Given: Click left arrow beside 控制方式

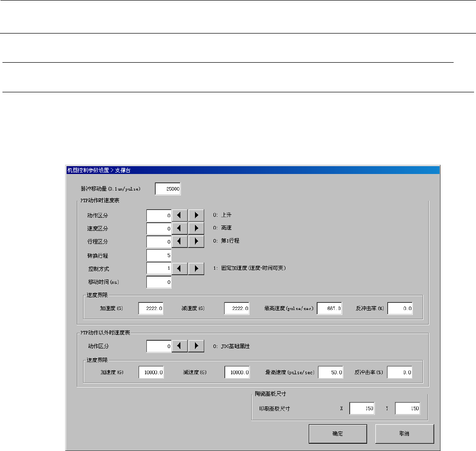Looking at the screenshot, I should tap(180, 269).
